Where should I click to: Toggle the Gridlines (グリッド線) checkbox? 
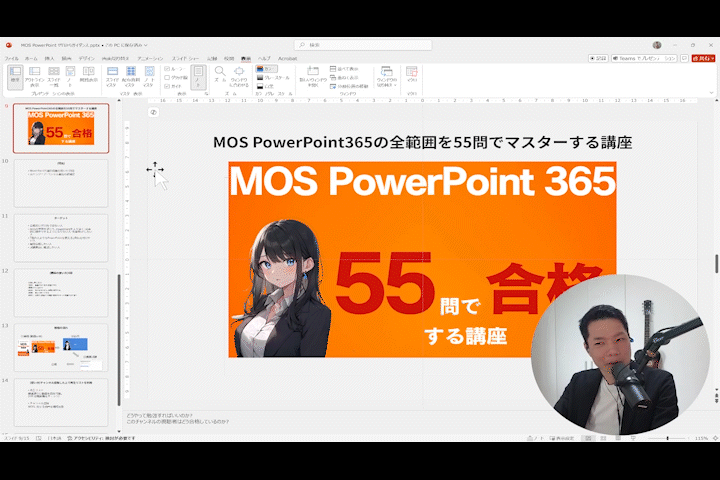click(167, 77)
